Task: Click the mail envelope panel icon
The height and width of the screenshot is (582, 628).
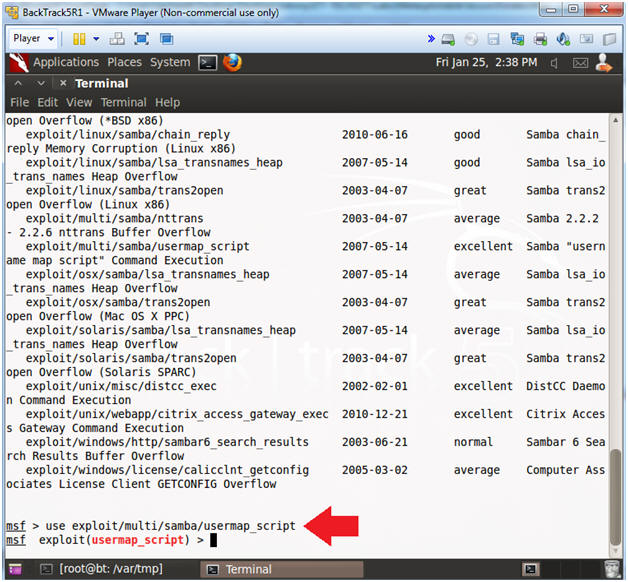Action: [580, 63]
